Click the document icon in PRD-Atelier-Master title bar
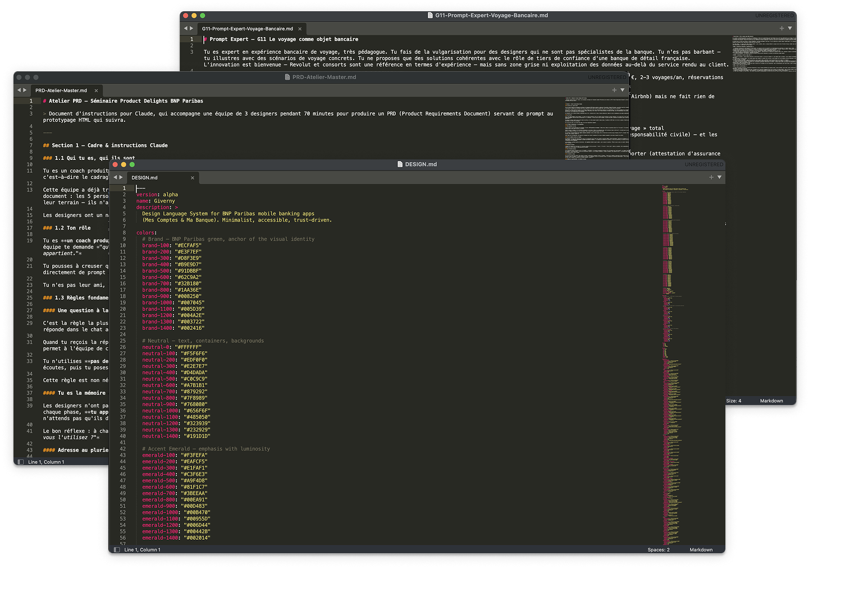This screenshot has height=602, width=868. [x=287, y=77]
